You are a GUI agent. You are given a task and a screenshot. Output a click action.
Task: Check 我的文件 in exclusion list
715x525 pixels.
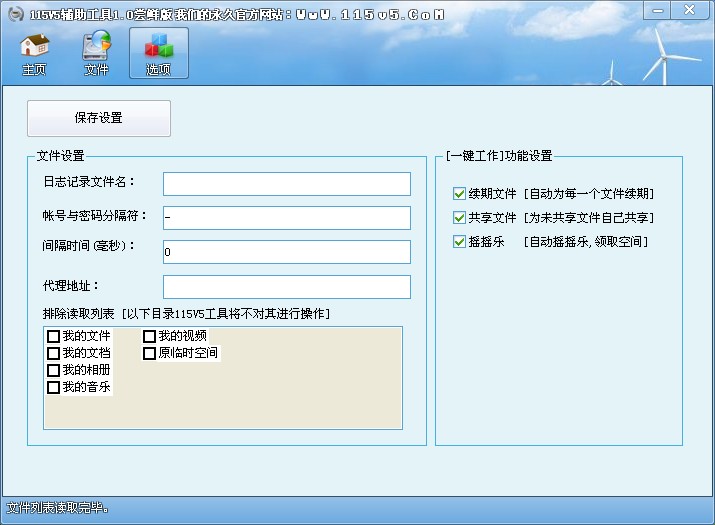pos(53,336)
